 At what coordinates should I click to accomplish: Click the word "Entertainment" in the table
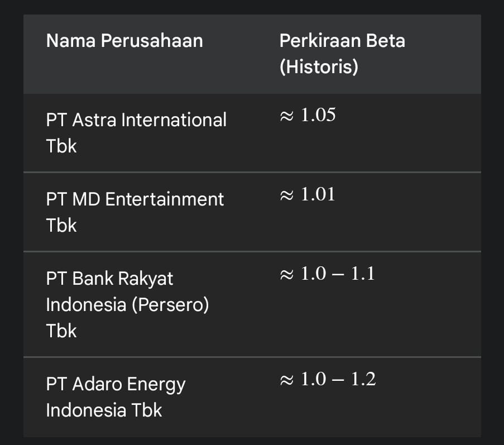pyautogui.click(x=165, y=199)
